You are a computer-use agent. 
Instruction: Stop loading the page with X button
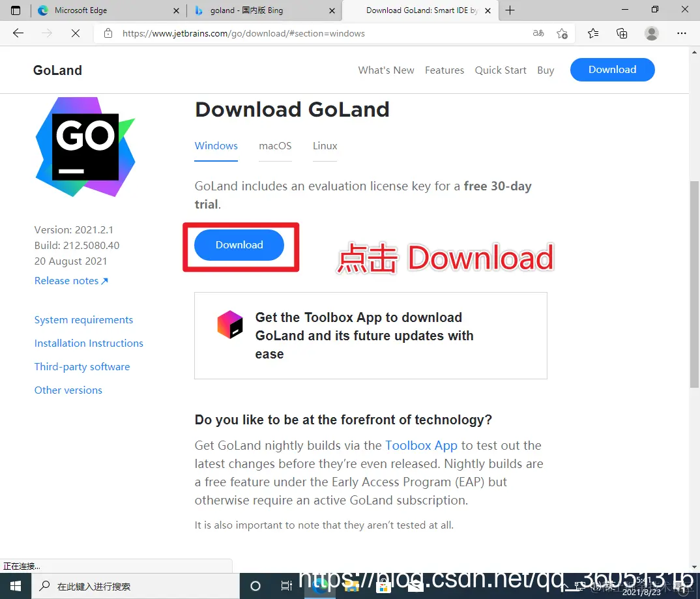pyautogui.click(x=76, y=33)
